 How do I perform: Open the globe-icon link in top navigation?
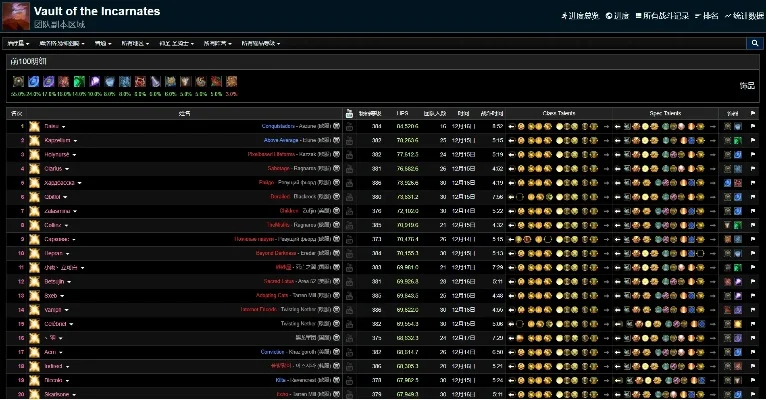coord(617,16)
